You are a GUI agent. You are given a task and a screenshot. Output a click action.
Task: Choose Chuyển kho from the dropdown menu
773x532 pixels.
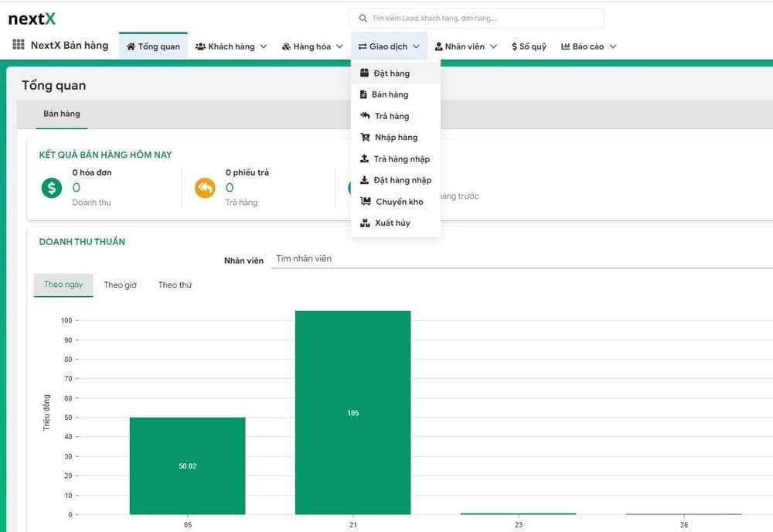click(x=399, y=202)
